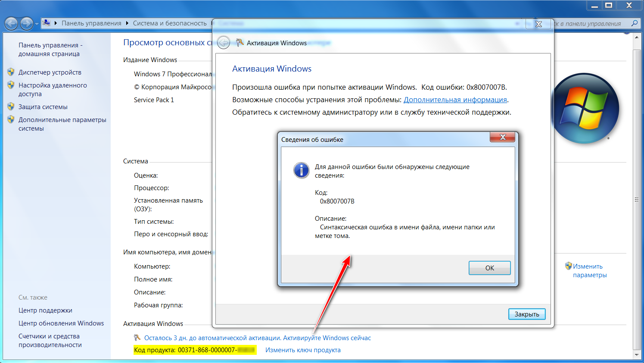This screenshot has height=363, width=644.
Task: Click the Windows logo image
Action: tap(585, 108)
